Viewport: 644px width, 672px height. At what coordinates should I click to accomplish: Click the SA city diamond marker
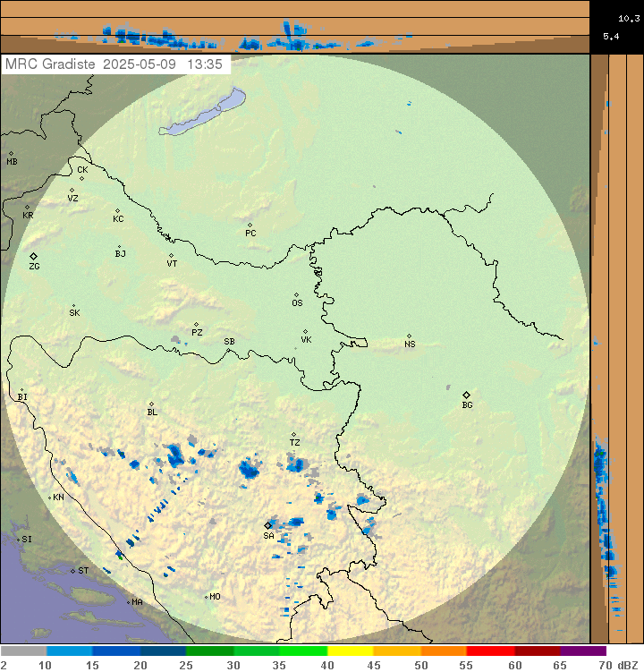[267, 525]
